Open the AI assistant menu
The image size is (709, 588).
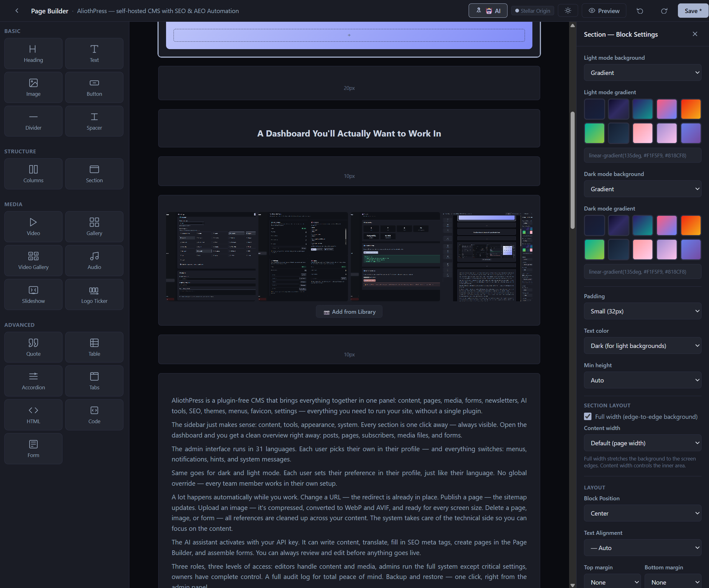[488, 11]
